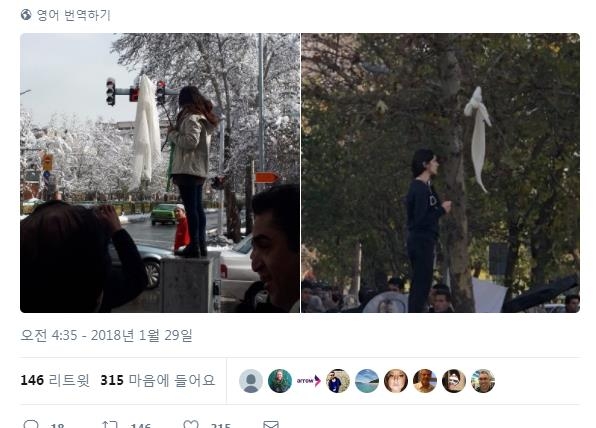Open the avatar of man in blue shirt

click(338, 380)
